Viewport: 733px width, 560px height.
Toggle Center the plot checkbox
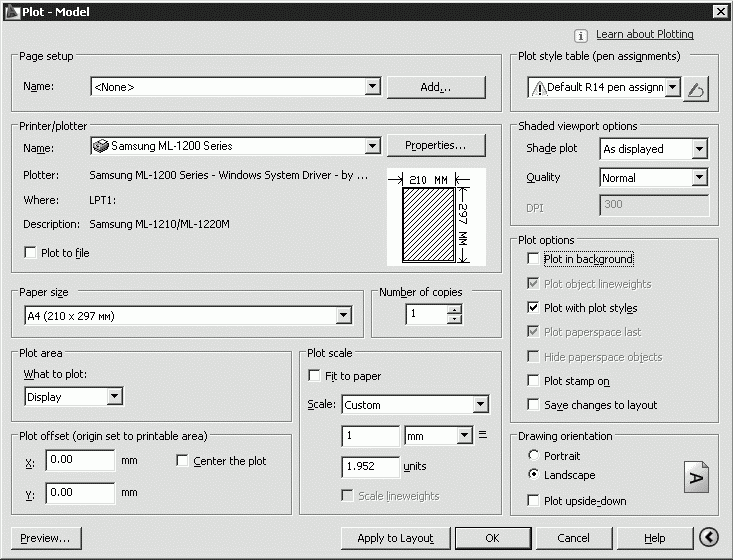coord(182,461)
